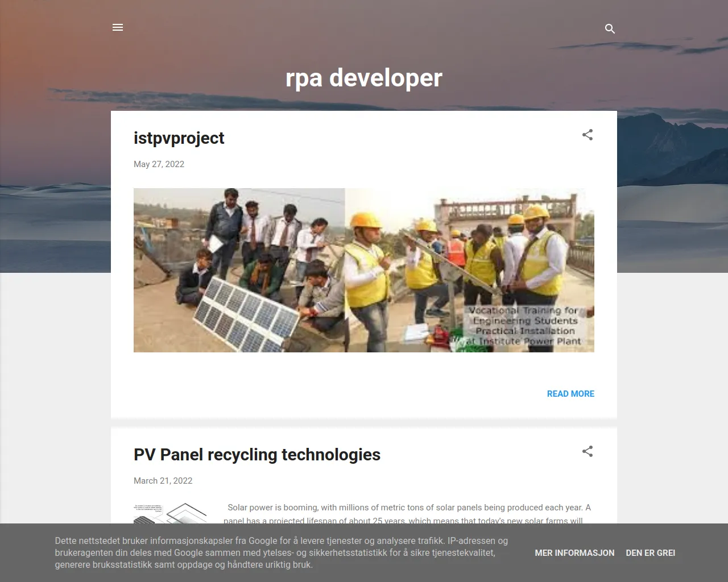Click the cookie notice message text
Image resolution: width=728 pixels, height=582 pixels.
282,552
